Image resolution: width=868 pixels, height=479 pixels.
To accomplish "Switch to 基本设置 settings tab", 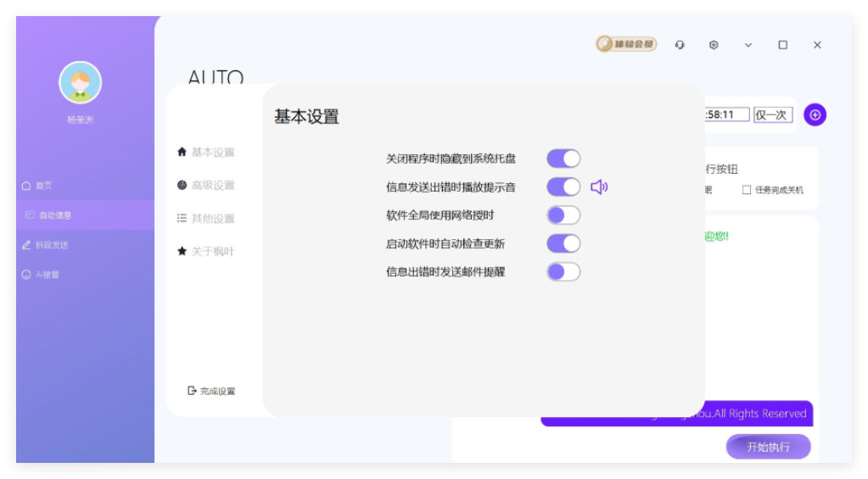I will tap(206, 152).
